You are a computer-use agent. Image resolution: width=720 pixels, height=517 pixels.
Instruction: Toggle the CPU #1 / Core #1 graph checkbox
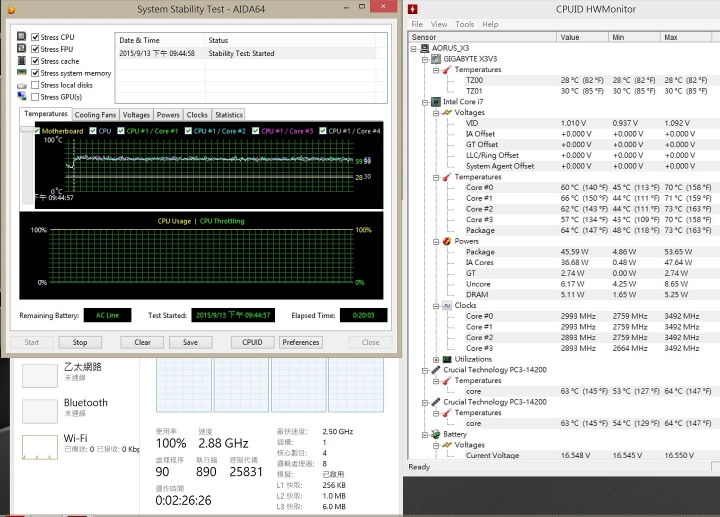pyautogui.click(x=121, y=131)
